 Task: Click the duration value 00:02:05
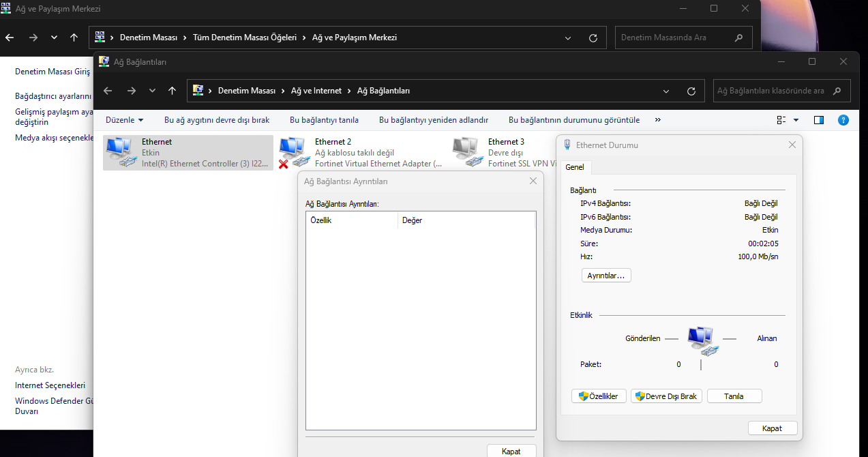coord(763,244)
